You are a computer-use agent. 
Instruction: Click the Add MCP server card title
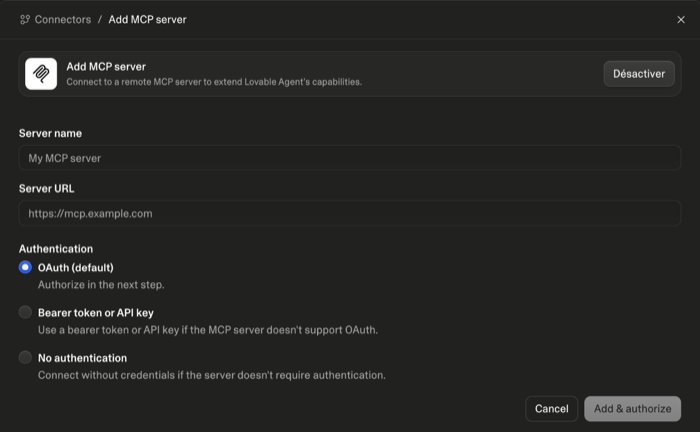click(106, 66)
